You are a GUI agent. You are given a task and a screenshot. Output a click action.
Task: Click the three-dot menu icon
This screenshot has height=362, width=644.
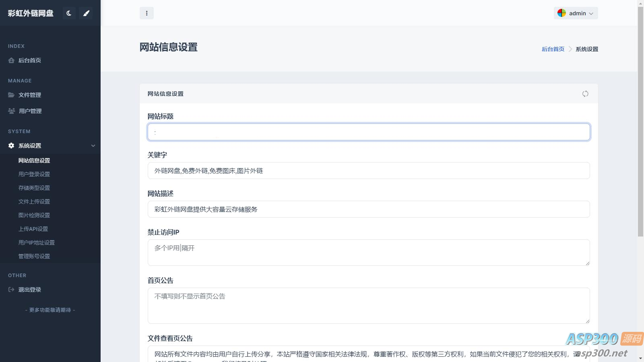[147, 13]
